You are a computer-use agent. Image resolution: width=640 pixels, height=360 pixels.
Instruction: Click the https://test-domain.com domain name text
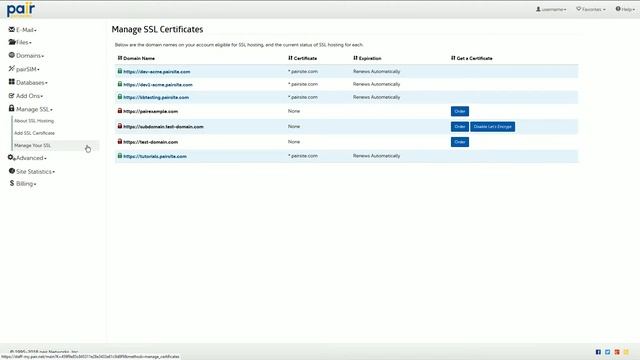[151, 142]
